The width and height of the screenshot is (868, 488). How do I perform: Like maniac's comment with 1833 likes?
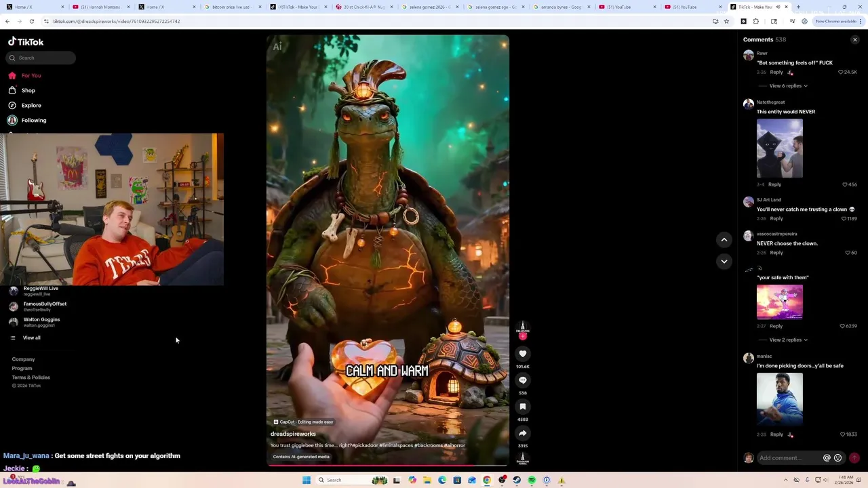(843, 434)
